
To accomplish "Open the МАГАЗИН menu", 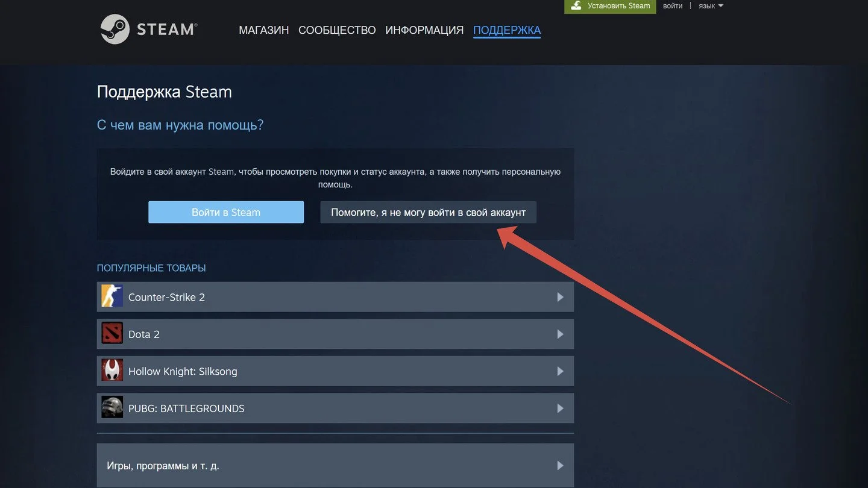I will tap(264, 30).
